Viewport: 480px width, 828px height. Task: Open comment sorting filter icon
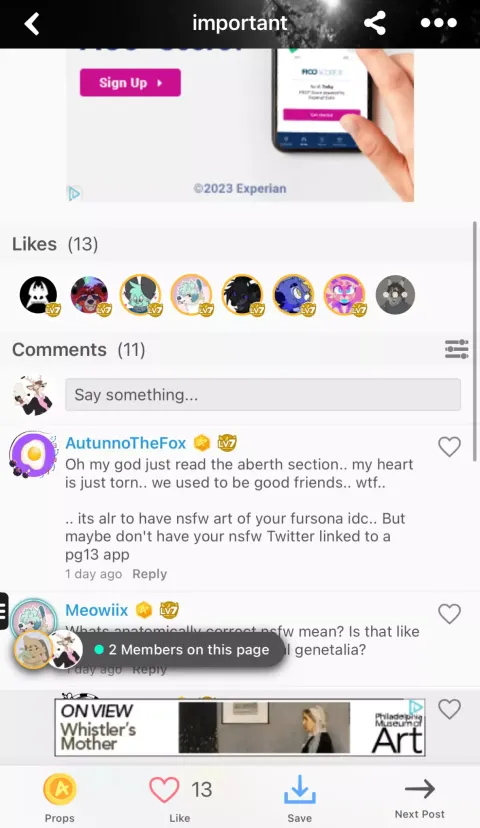point(457,350)
